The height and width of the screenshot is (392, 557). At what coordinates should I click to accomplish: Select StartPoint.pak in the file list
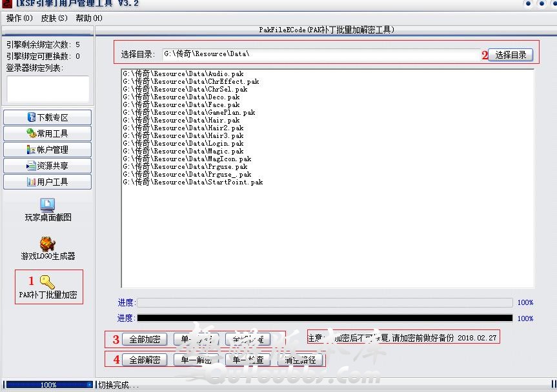(x=192, y=182)
